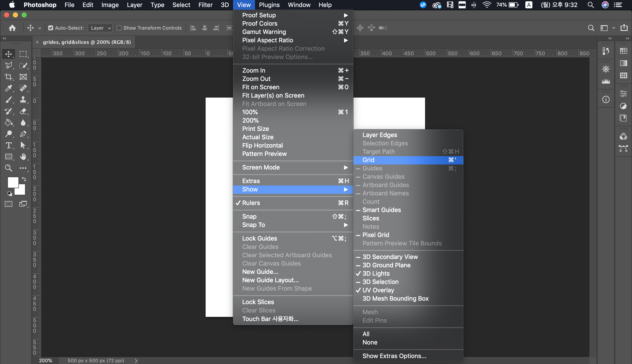Enable Show Transform Controls checkbox

coord(119,28)
